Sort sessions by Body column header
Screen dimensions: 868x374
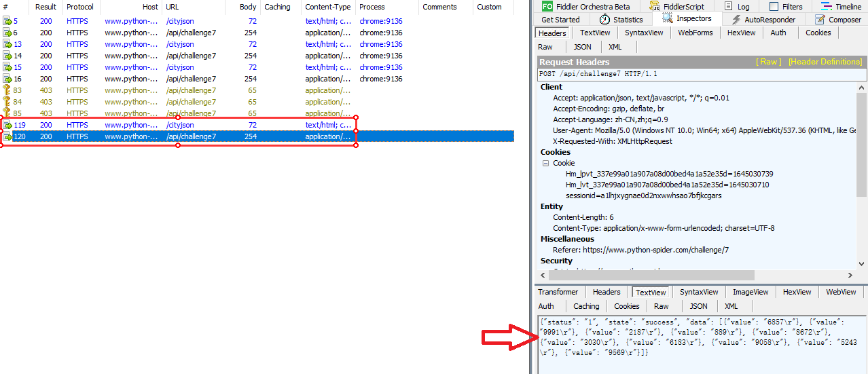249,7
